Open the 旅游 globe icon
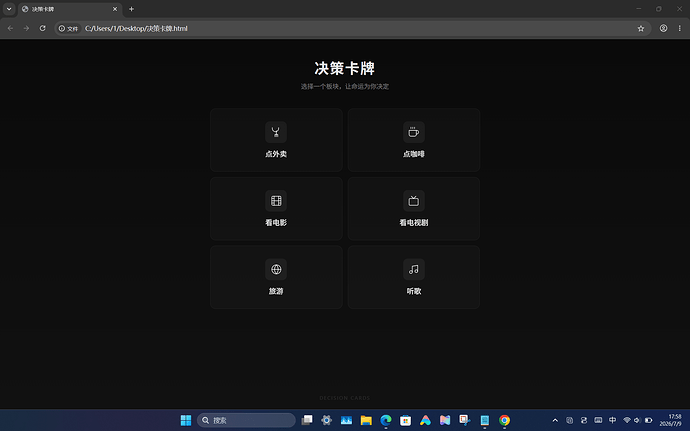 tap(276, 269)
